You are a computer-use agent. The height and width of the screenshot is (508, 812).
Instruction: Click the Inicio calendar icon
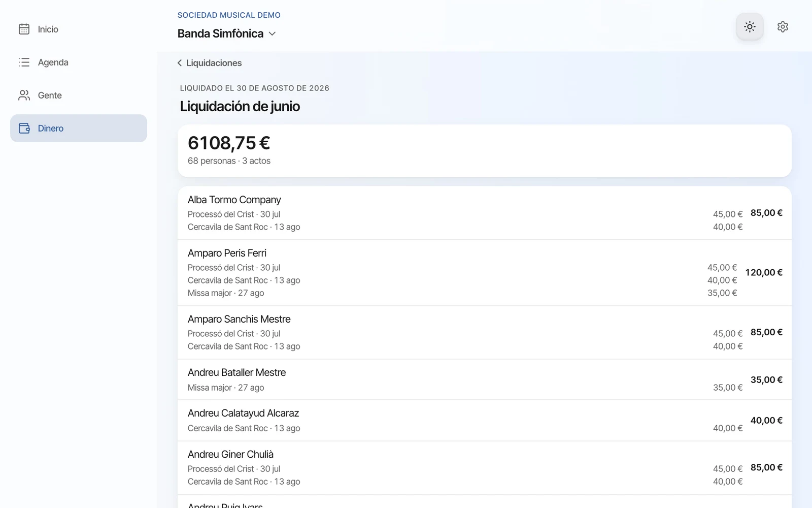(24, 29)
